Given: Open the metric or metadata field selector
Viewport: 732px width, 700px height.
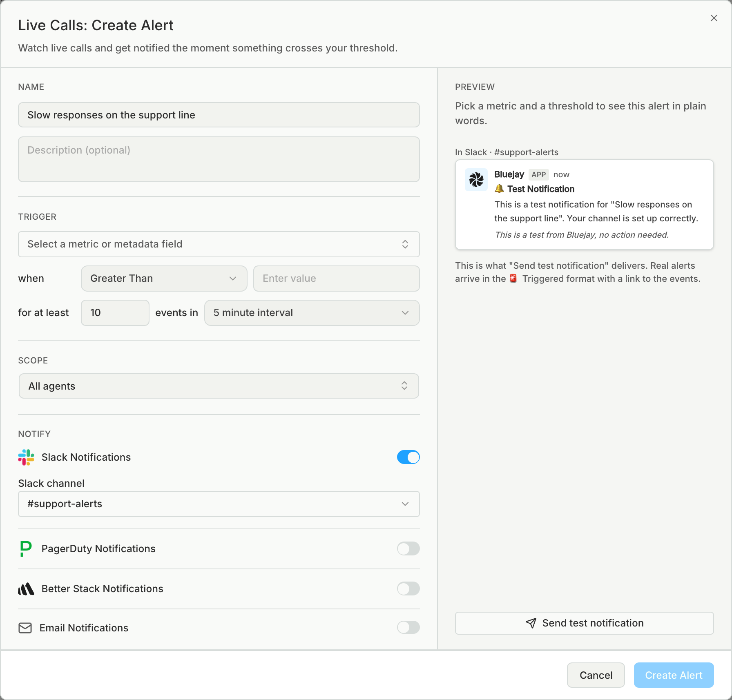Looking at the screenshot, I should tap(219, 244).
